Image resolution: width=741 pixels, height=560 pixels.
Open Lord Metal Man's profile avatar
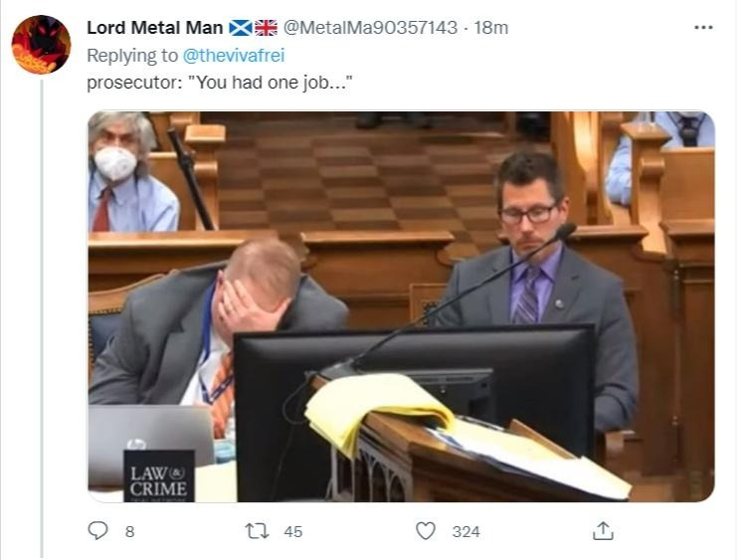[x=41, y=45]
